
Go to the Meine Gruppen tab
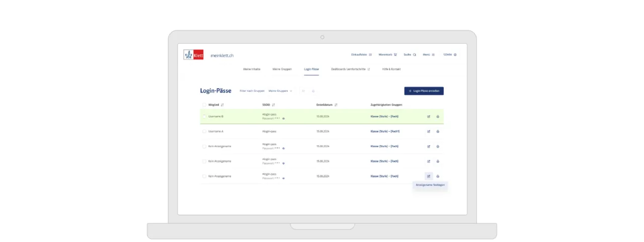click(282, 69)
